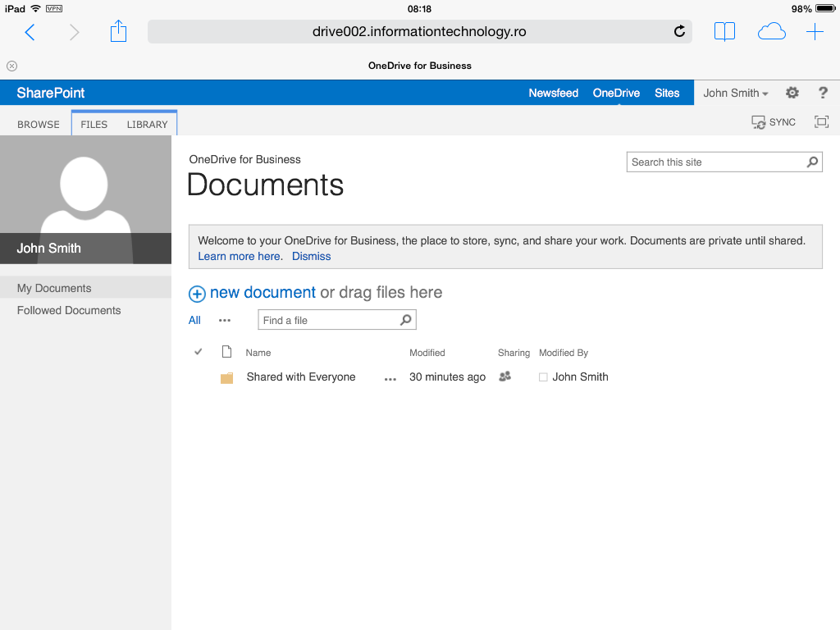Toggle the checkbox beside John Smith

[x=543, y=377]
